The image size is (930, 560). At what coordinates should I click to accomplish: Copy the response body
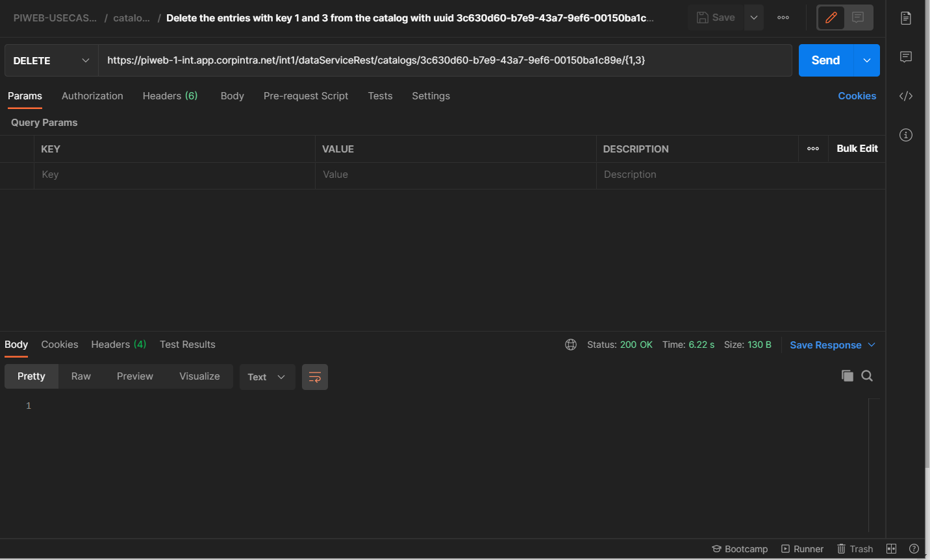[847, 376]
